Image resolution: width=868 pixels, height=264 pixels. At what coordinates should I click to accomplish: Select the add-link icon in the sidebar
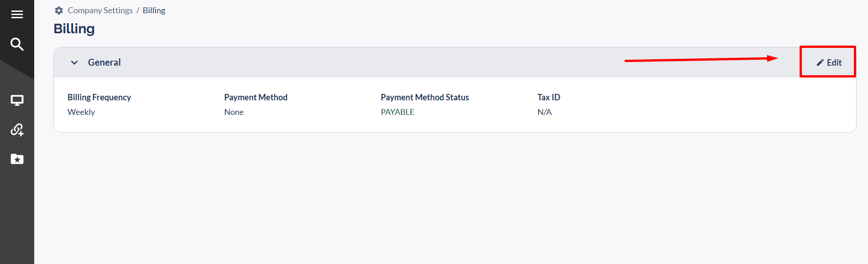pos(17,130)
